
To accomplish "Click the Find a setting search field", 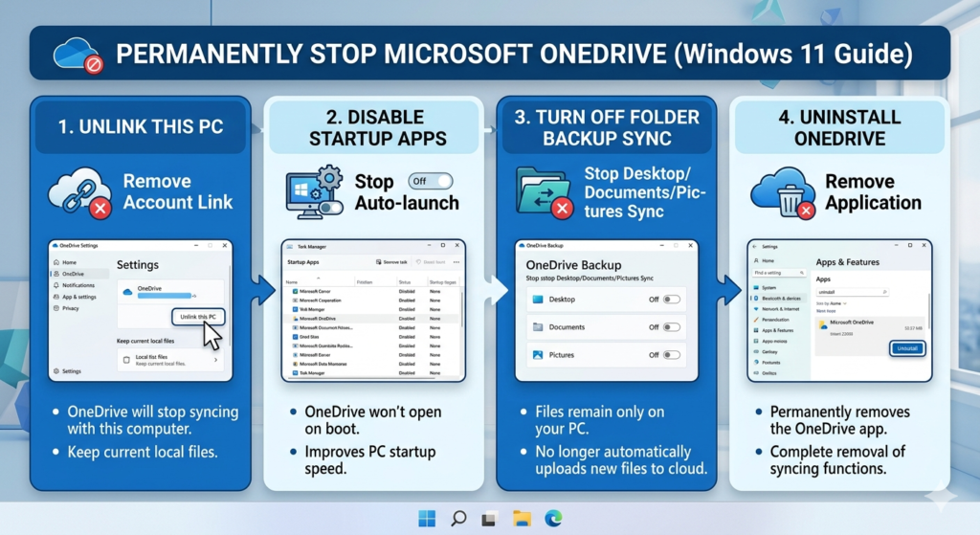I will (779, 273).
